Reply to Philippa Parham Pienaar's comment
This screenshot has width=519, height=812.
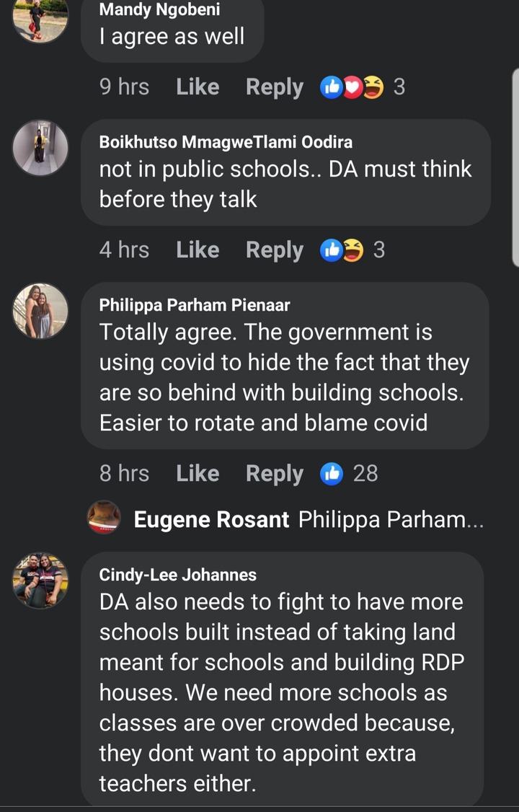click(x=274, y=474)
